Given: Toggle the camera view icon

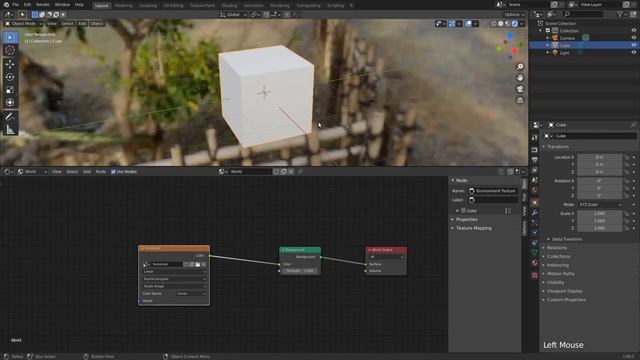Looking at the screenshot, I should (x=520, y=89).
